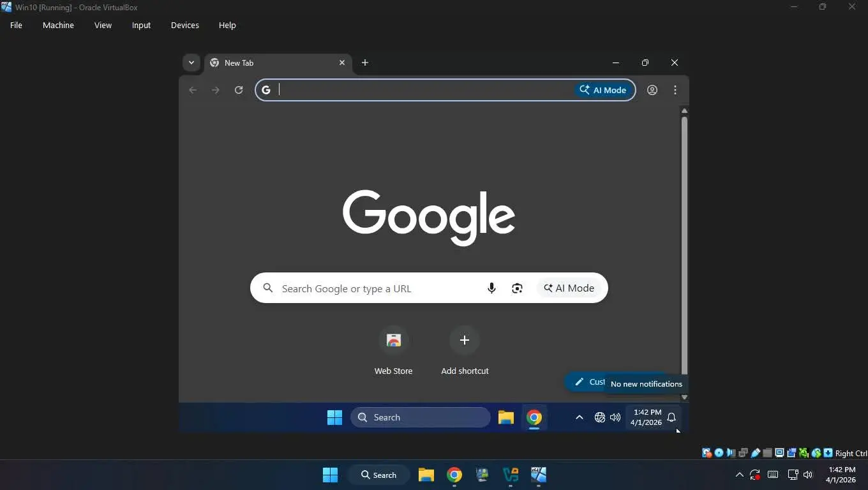Open Search by image camera icon
The width and height of the screenshot is (868, 490).
[x=517, y=288]
